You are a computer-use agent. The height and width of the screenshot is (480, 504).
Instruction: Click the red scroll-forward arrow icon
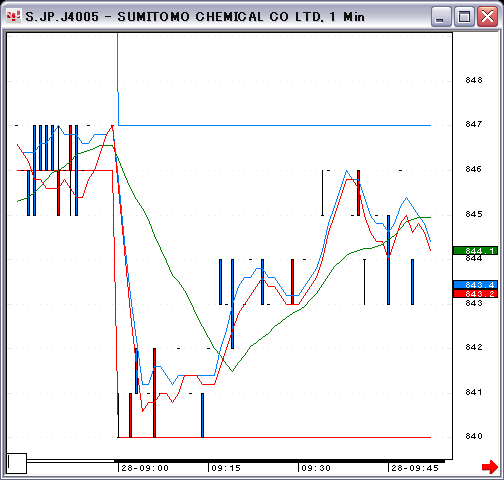pyautogui.click(x=490, y=467)
